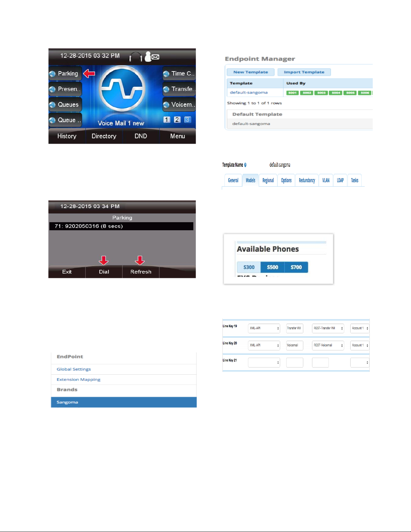This screenshot has width=411, height=532.
Task: Toggle the S500 phone model
Action: [272, 268]
